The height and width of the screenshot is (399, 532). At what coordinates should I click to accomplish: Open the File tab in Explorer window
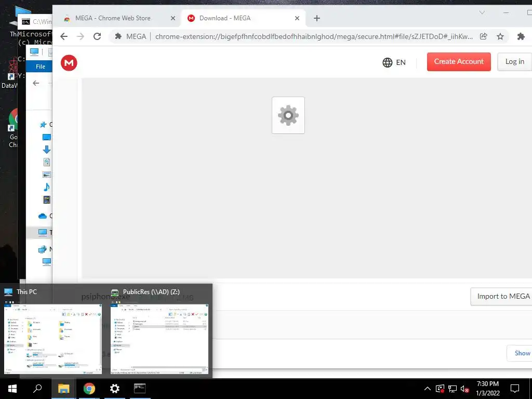pos(41,66)
